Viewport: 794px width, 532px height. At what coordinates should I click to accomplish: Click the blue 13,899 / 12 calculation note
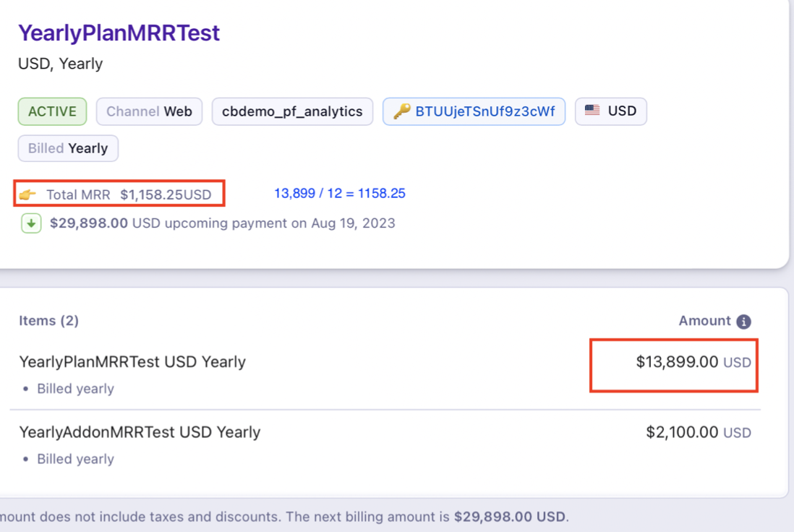(x=339, y=194)
